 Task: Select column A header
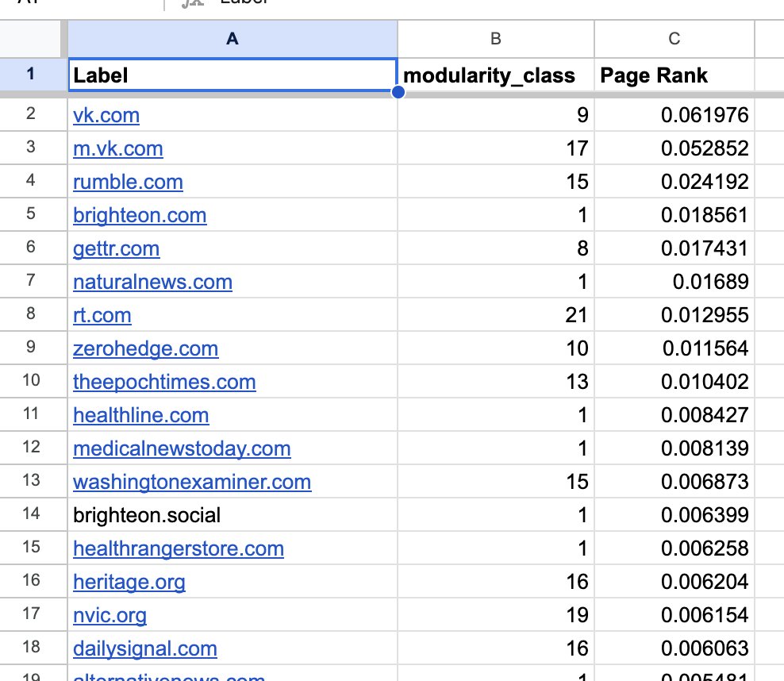(233, 39)
